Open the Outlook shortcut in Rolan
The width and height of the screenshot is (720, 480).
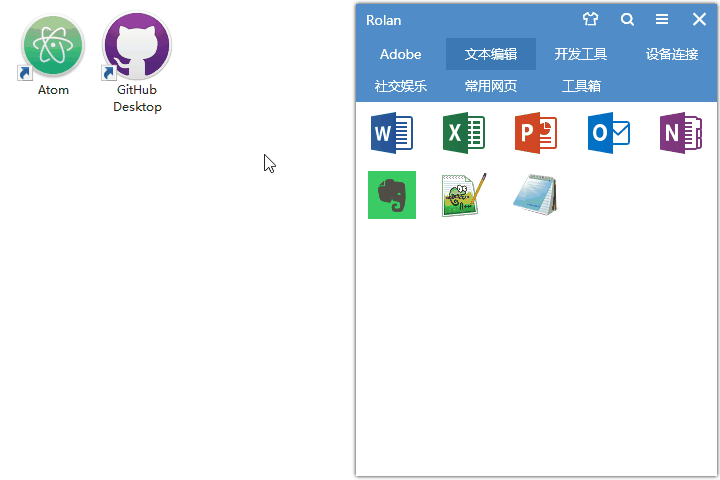point(608,133)
